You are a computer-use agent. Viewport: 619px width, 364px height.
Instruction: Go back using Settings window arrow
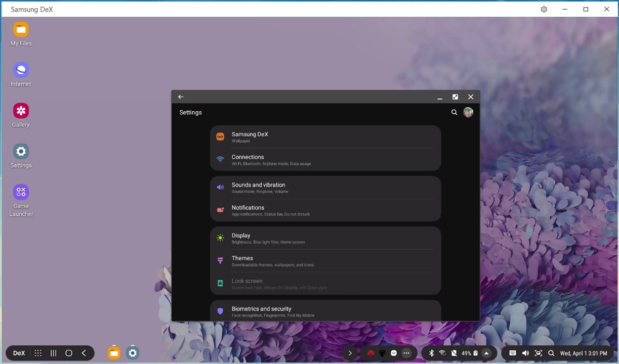(181, 97)
